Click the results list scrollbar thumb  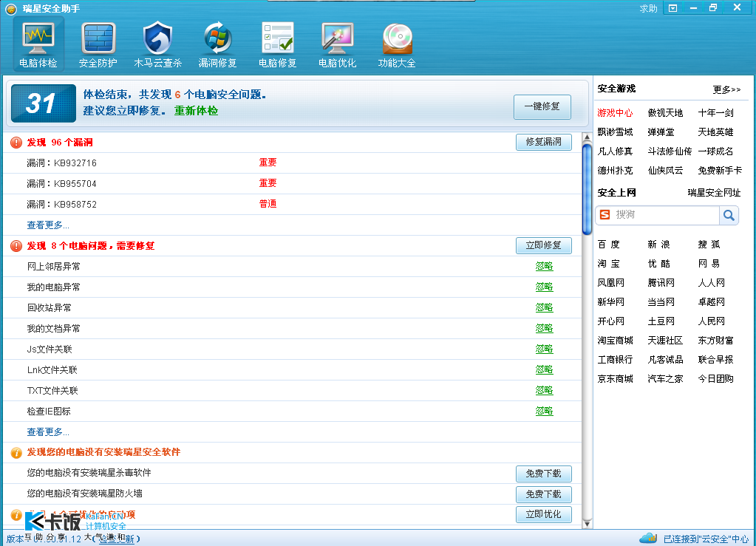587,189
